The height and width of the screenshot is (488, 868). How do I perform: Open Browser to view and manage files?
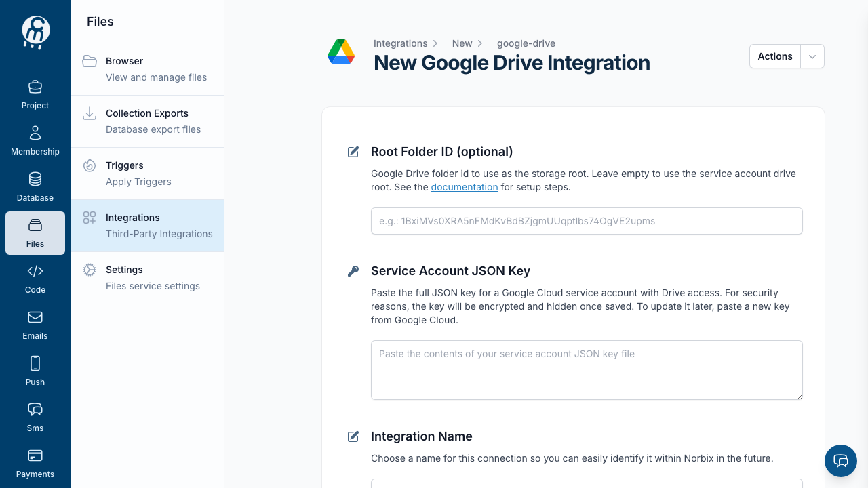coord(147,69)
